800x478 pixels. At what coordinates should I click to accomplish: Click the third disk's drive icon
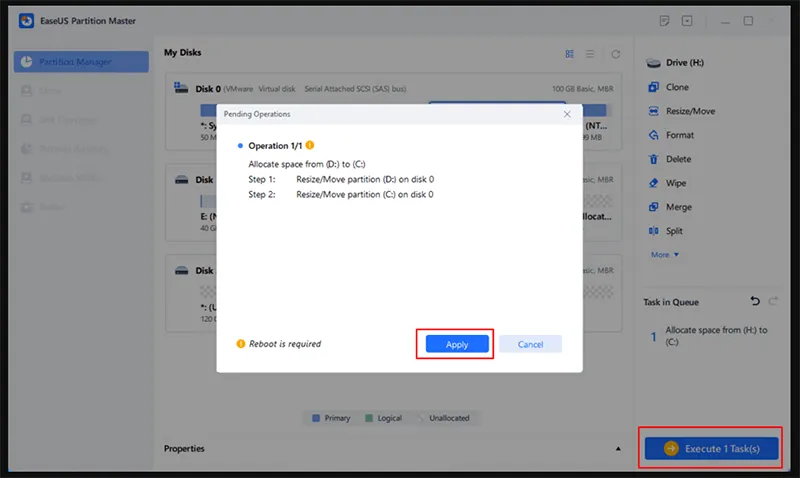pyautogui.click(x=182, y=270)
